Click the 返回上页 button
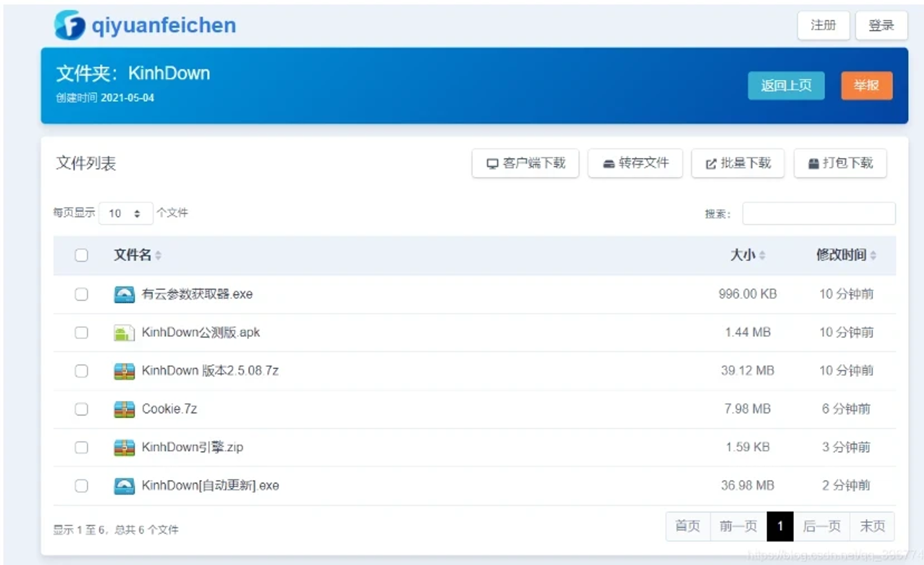 click(x=786, y=85)
